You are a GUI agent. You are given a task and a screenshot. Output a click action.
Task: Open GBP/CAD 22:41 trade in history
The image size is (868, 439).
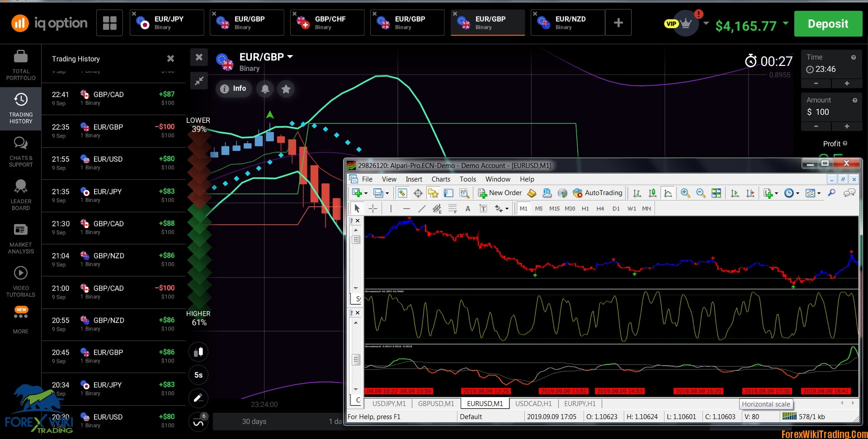[x=113, y=98]
